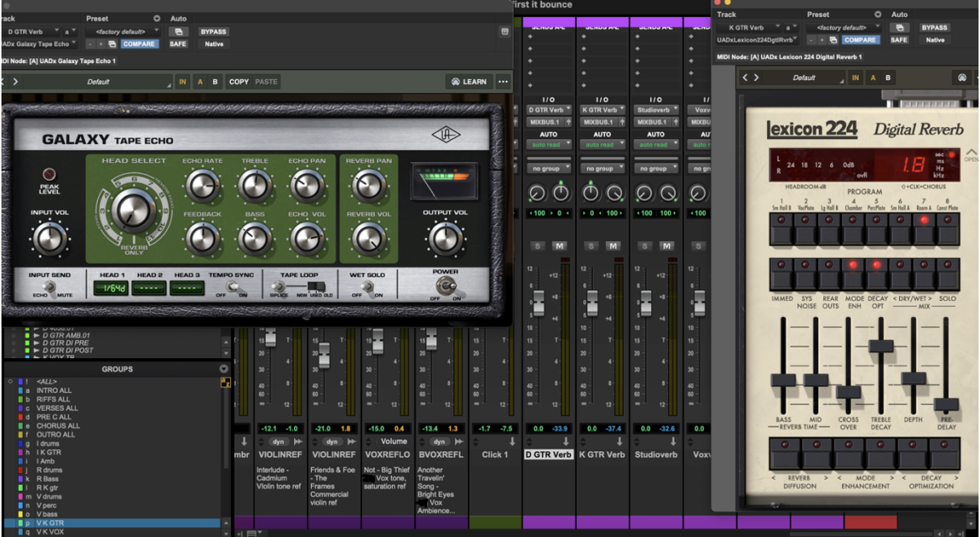Click COPY in Galaxy toolbar
980x537 pixels.
(238, 82)
